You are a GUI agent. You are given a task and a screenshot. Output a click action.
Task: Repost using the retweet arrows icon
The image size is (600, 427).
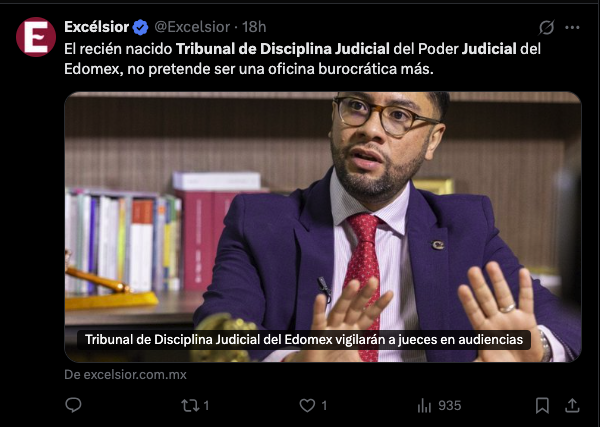point(190,406)
